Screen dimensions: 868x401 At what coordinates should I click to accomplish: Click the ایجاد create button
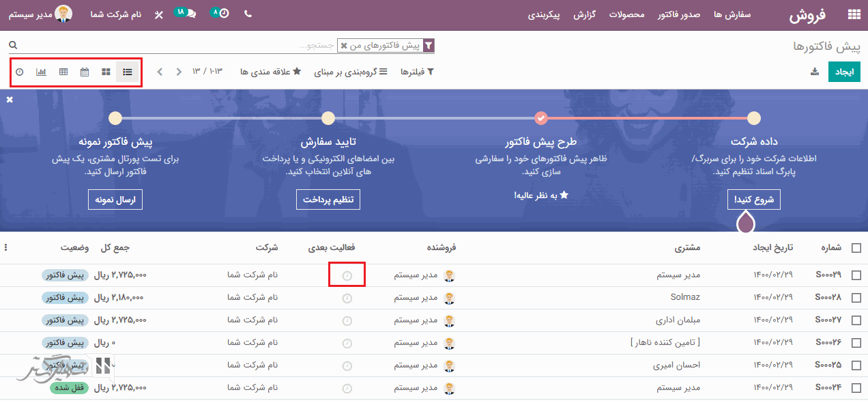click(x=844, y=72)
